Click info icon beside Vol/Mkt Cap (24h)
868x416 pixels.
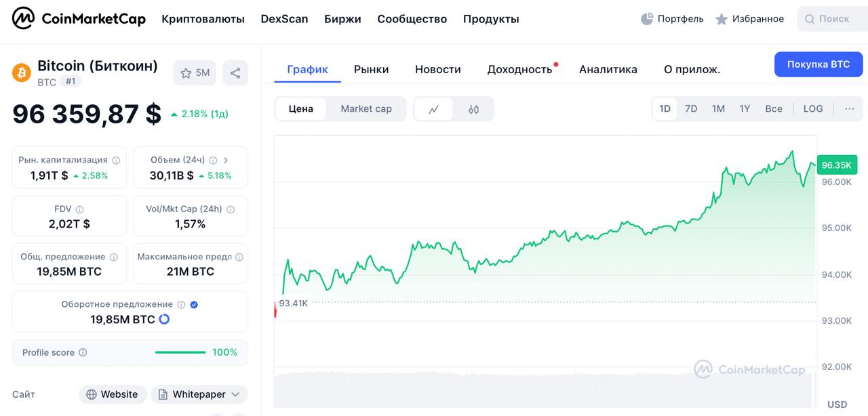point(231,209)
